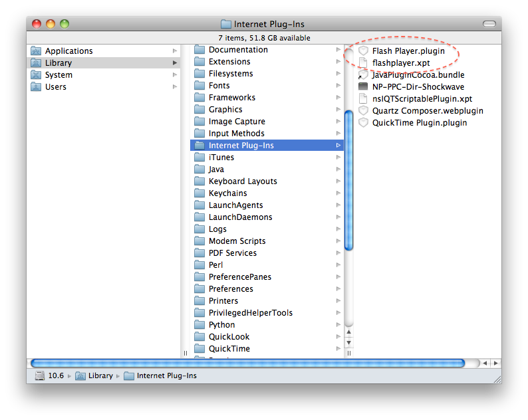Click the horizontal scrollbar thumb
Screen dimensions: 528x420
248,363
